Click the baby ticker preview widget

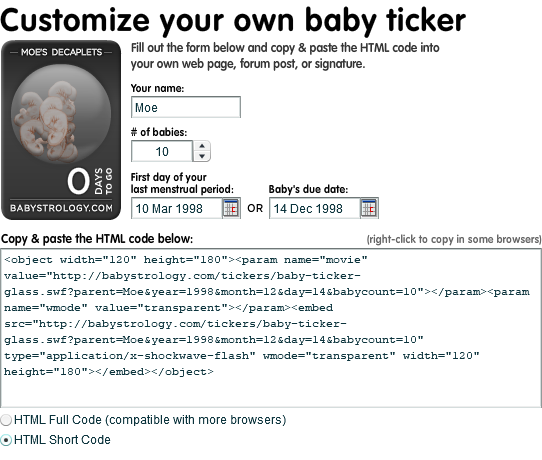[x=61, y=130]
